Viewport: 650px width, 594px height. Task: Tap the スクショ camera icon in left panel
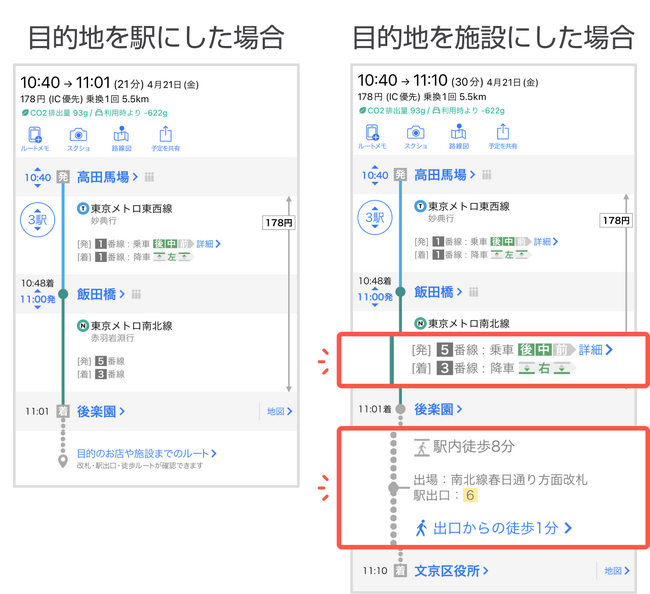point(78,137)
